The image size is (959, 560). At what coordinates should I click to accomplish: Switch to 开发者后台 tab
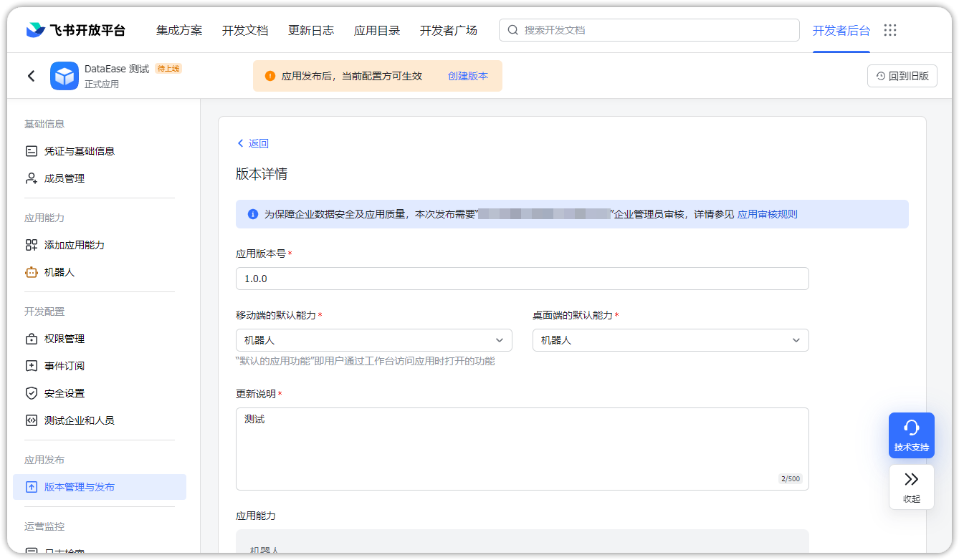click(x=841, y=30)
